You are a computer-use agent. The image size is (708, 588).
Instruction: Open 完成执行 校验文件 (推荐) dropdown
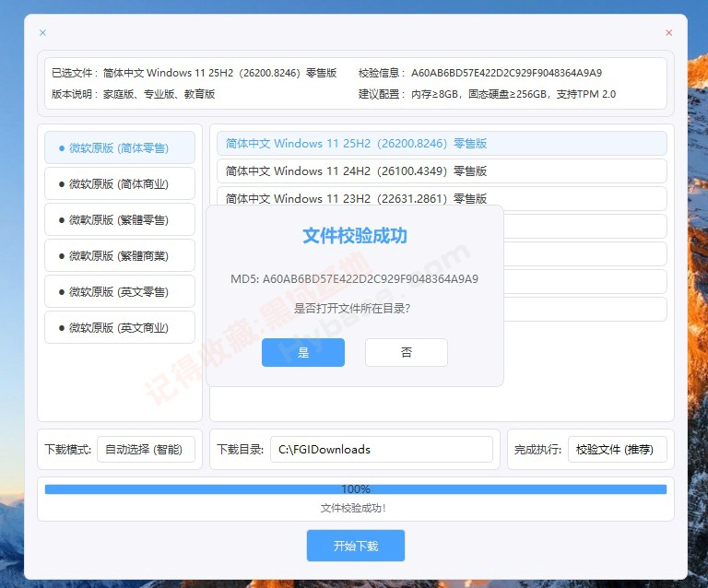618,450
